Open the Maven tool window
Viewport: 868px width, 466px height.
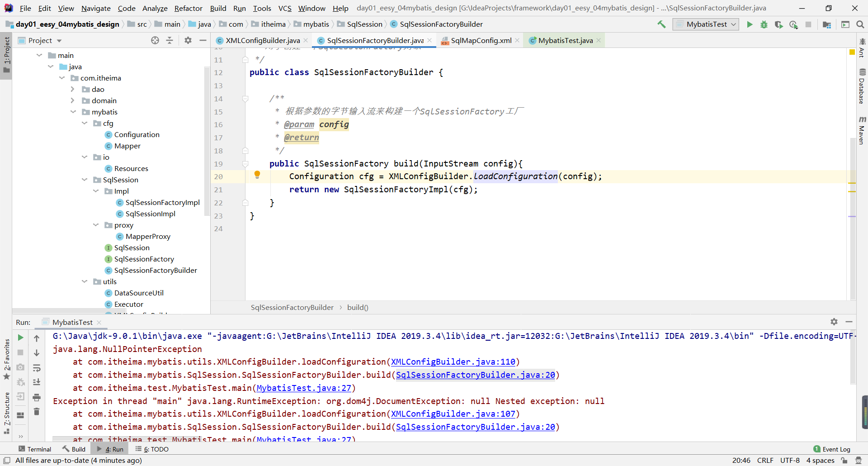click(x=862, y=130)
